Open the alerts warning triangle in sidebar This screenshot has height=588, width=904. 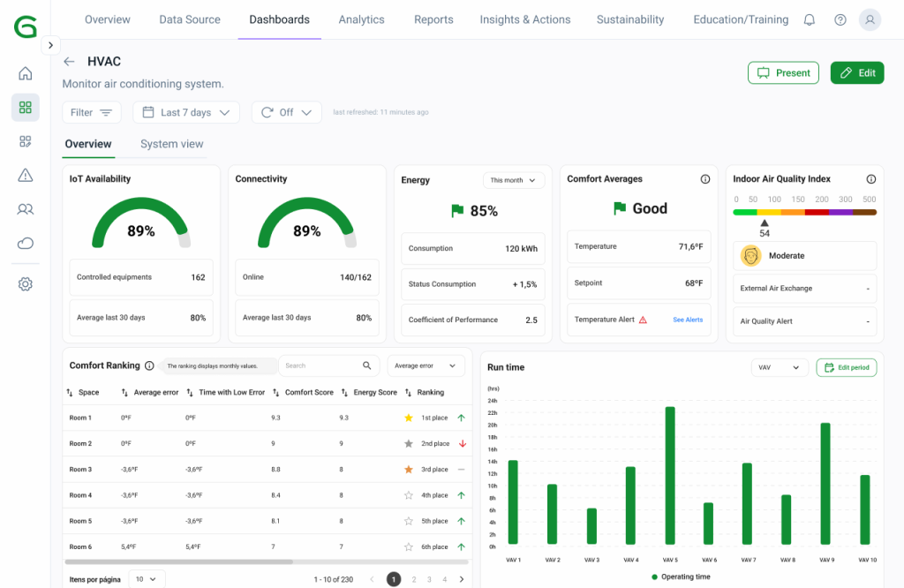[x=26, y=175]
